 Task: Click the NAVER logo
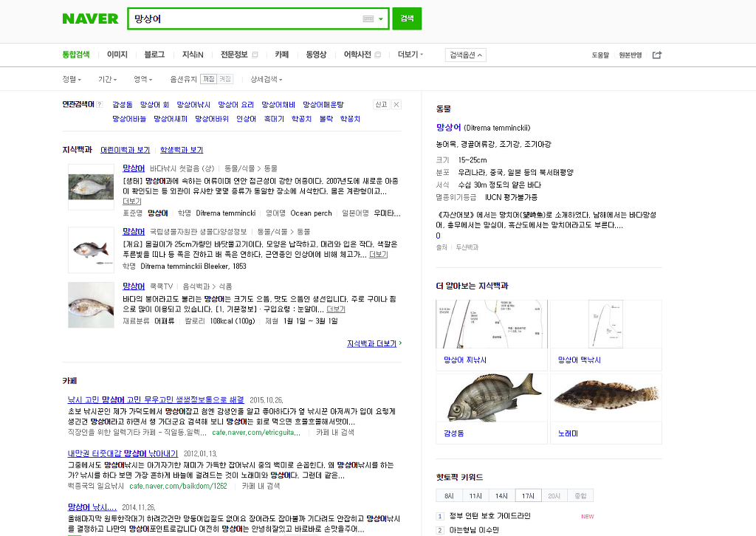pyautogui.click(x=90, y=18)
